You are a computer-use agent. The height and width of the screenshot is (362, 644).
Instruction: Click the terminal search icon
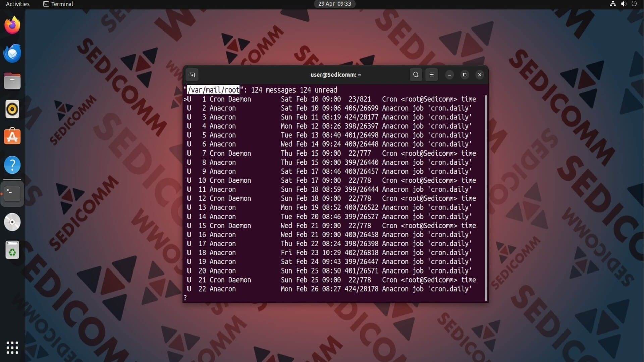click(416, 75)
